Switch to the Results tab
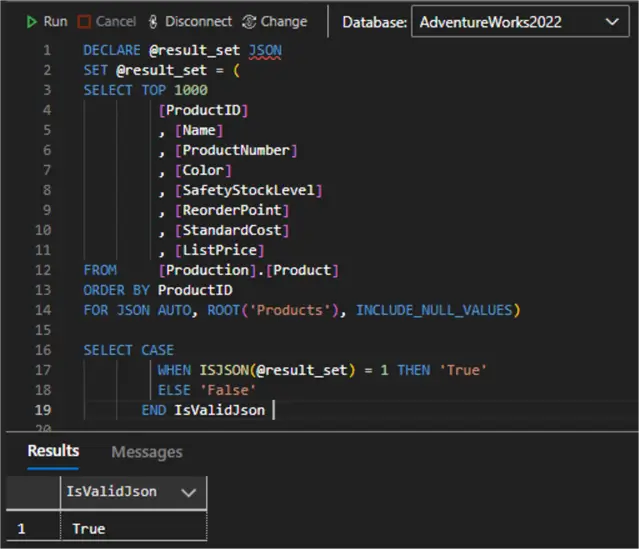This screenshot has width=639, height=549. pyautogui.click(x=53, y=451)
